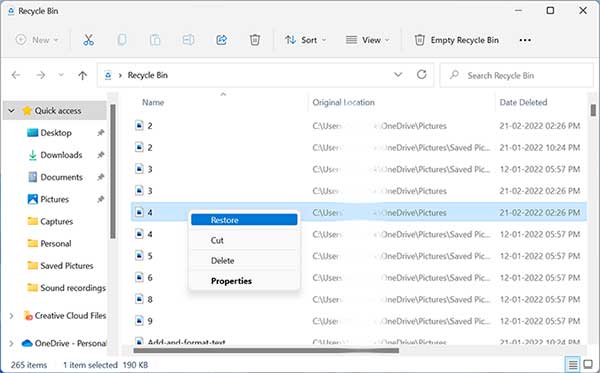This screenshot has width=600, height=373.
Task: Open the New dropdown button
Action: point(37,40)
